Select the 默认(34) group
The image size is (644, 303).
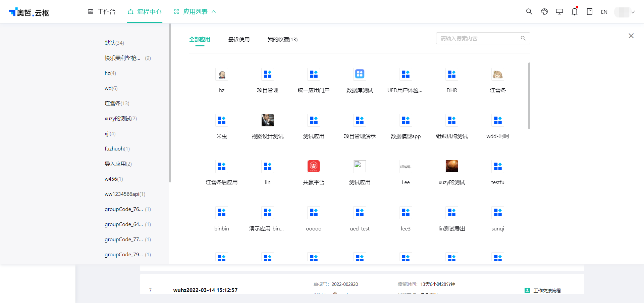tap(114, 43)
